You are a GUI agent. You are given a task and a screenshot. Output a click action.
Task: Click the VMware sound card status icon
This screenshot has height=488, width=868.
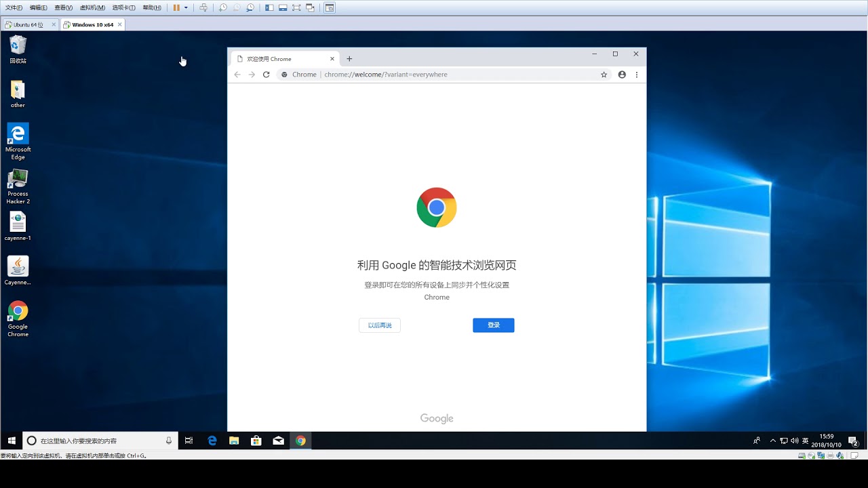[x=840, y=455]
